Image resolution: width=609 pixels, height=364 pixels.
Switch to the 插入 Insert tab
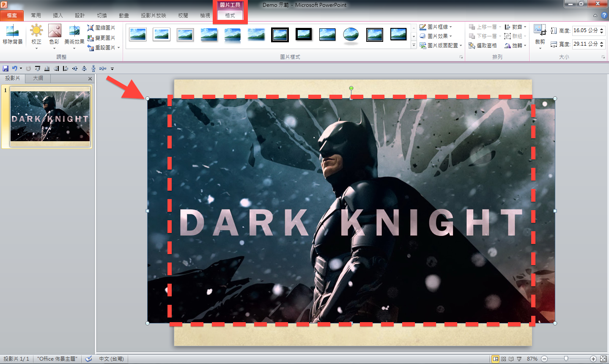tap(58, 16)
